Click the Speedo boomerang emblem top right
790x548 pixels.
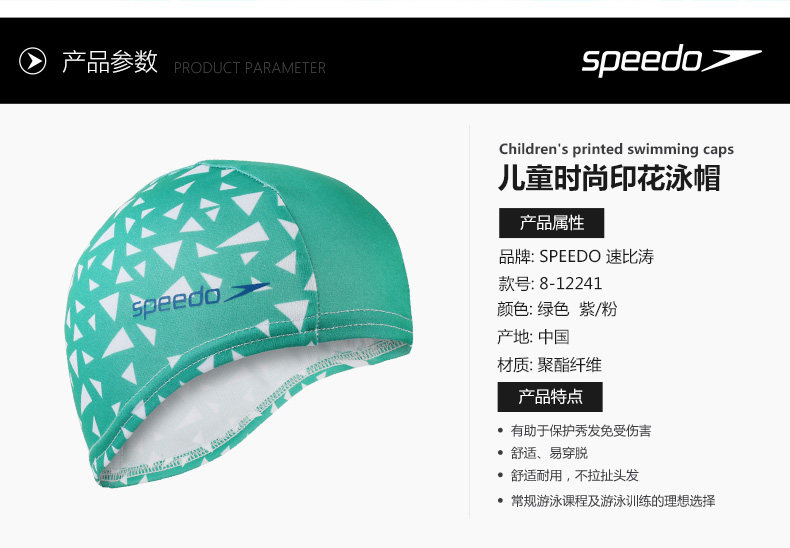pyautogui.click(x=732, y=60)
